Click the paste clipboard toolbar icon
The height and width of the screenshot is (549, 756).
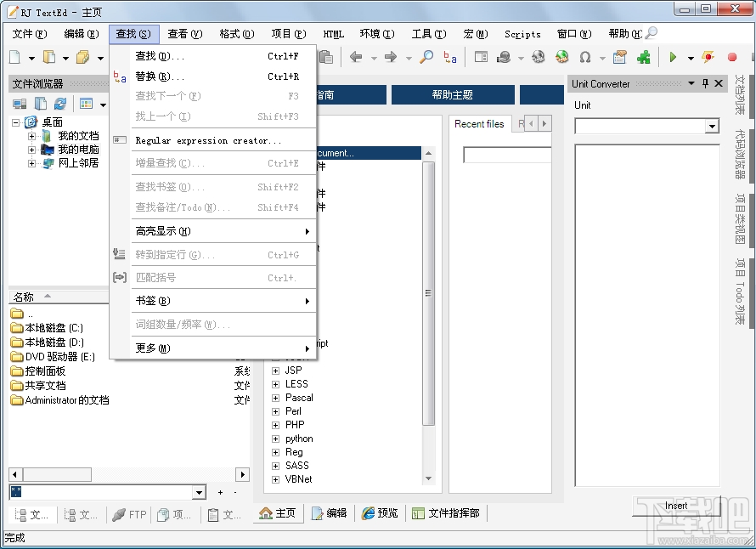click(326, 58)
